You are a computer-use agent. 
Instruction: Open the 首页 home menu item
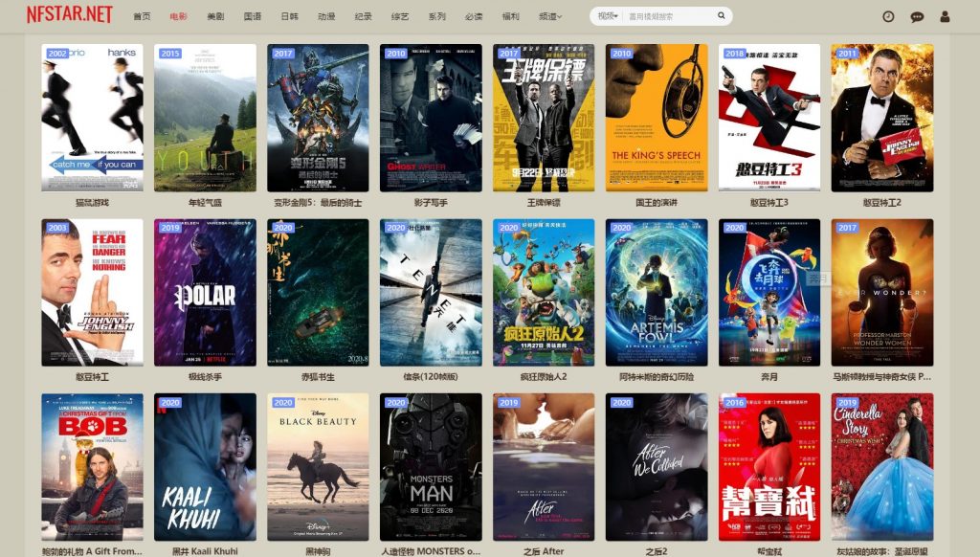pos(142,16)
